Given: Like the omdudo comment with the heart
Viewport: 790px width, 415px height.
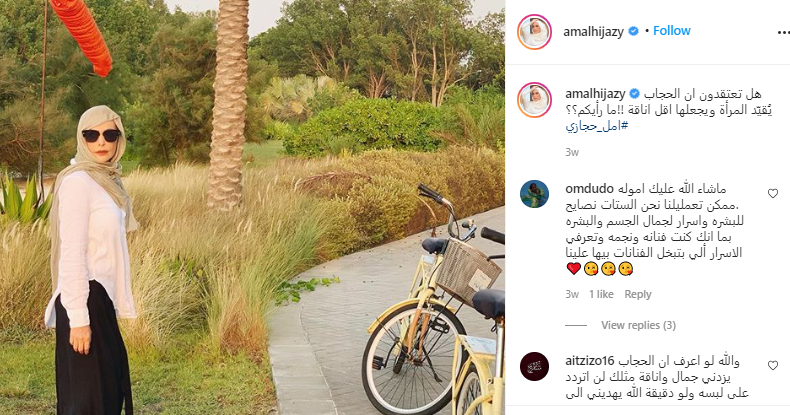Looking at the screenshot, I should click(773, 193).
